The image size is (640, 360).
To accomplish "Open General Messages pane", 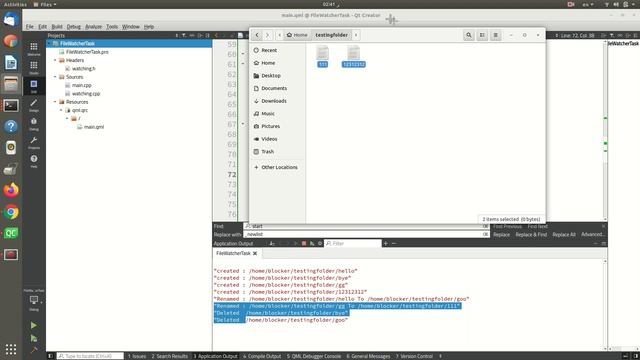I will 369,356.
